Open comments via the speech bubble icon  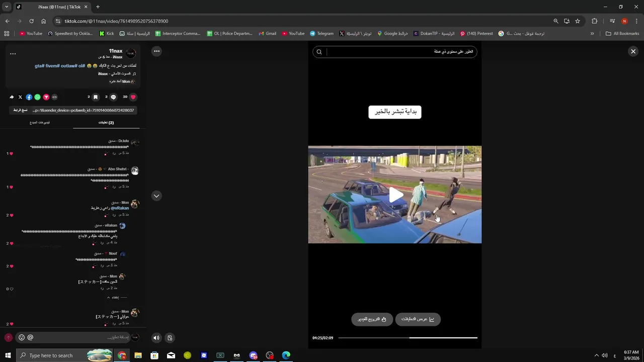point(113,97)
